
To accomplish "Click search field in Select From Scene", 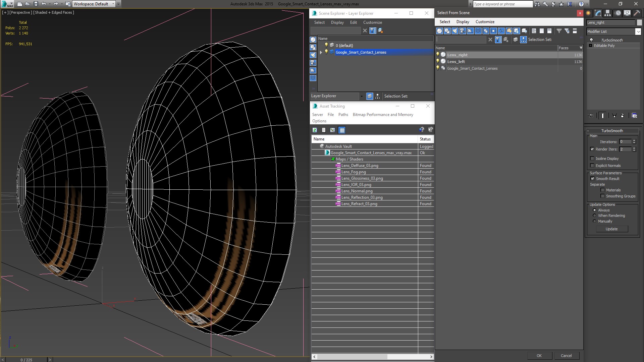I will coord(461,40).
